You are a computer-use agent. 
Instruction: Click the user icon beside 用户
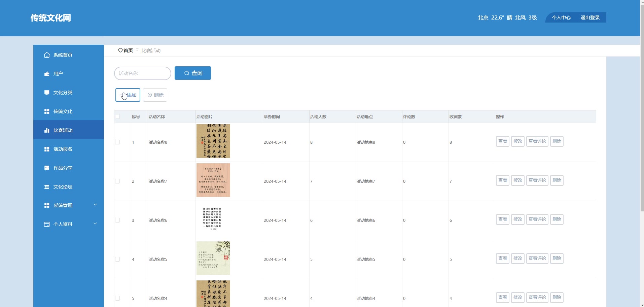47,74
